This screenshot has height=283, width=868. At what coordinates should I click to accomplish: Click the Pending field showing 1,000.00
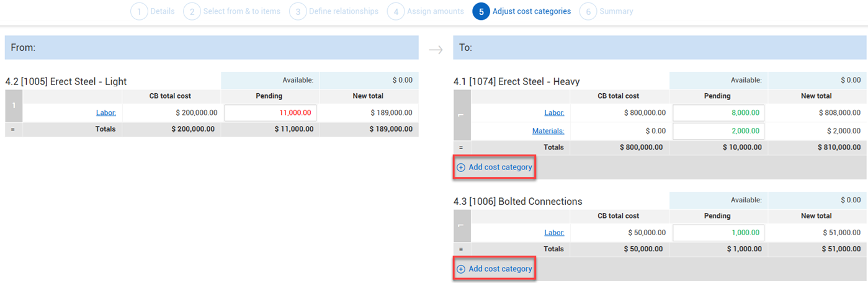click(x=718, y=233)
